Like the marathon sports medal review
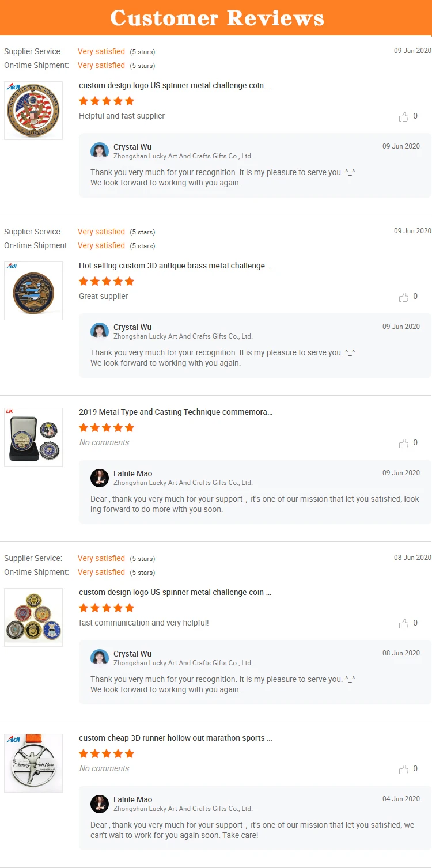Image resolution: width=432 pixels, height=868 pixels. [x=404, y=770]
